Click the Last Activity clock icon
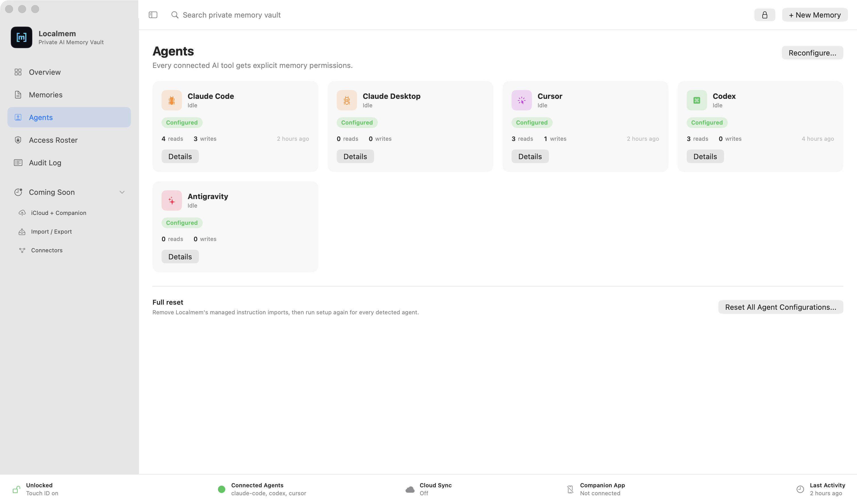 tap(800, 489)
